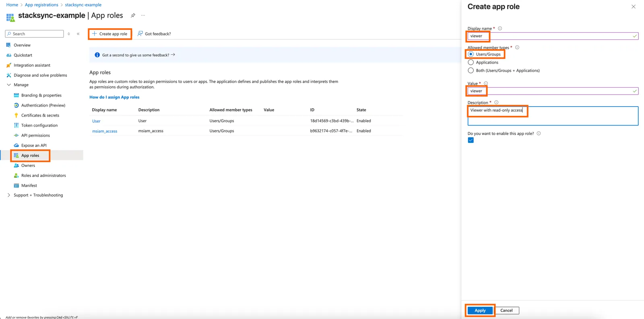644x319 pixels.
Task: Click the Apply button
Action: pyautogui.click(x=480, y=311)
